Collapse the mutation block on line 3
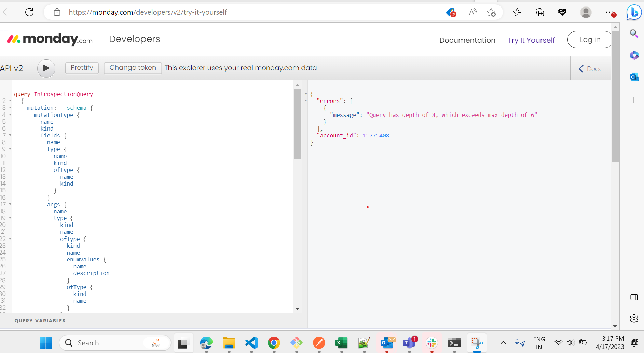The height and width of the screenshot is (353, 644). coord(10,108)
